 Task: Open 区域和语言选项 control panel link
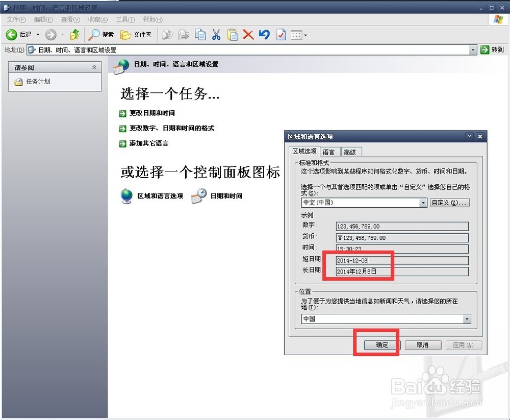(x=160, y=195)
